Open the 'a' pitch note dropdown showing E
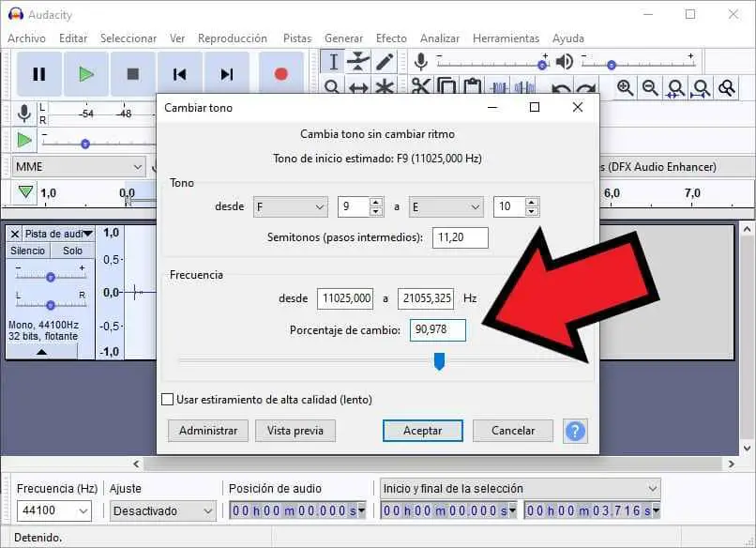 point(446,207)
